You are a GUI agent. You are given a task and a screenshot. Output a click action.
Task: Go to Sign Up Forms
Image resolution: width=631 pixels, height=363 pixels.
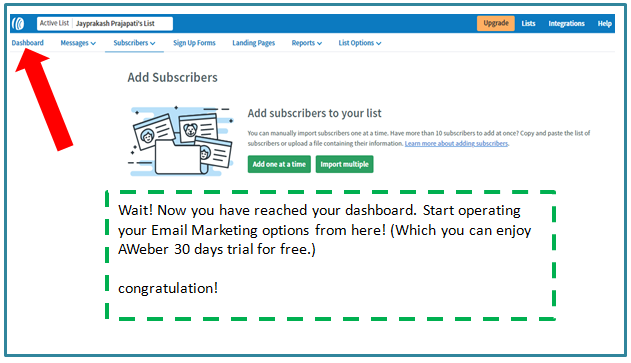(x=194, y=43)
